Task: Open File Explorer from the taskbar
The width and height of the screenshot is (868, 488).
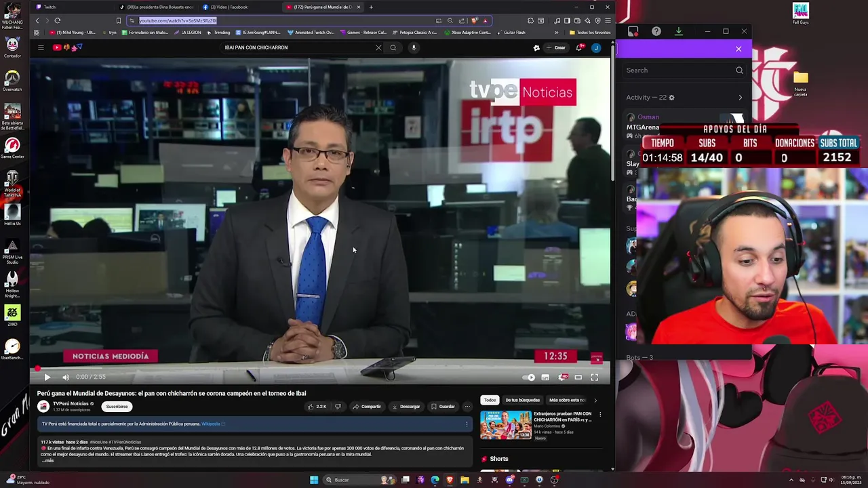Action: [x=465, y=480]
